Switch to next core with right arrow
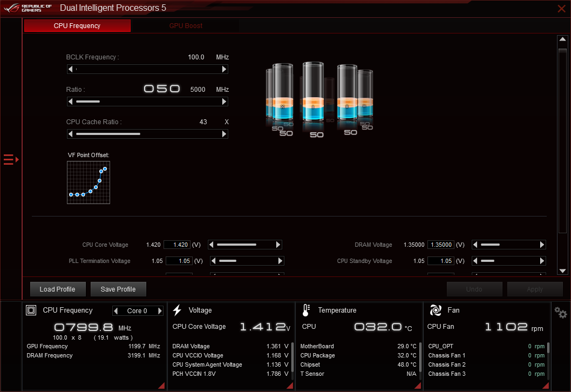571x392 pixels. 159,311
